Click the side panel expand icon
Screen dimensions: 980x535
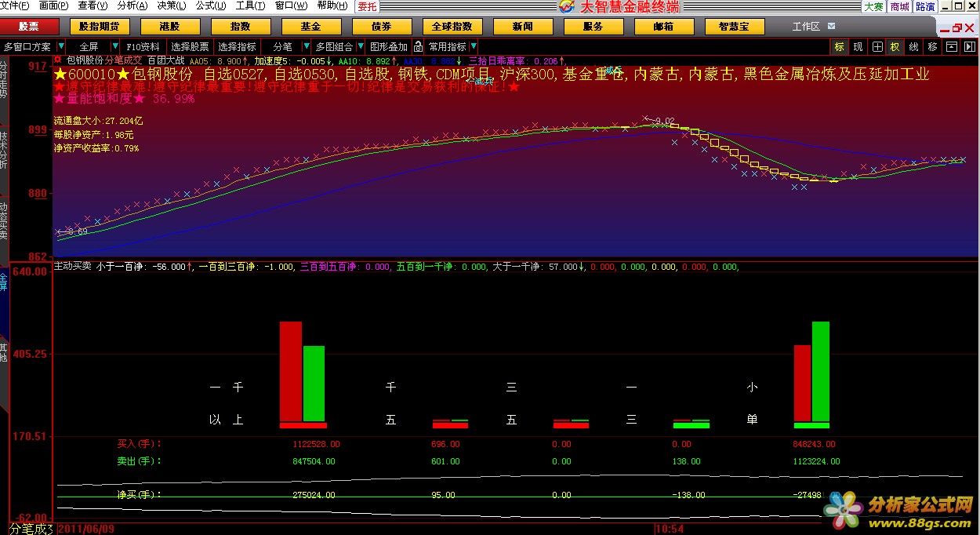click(x=970, y=47)
